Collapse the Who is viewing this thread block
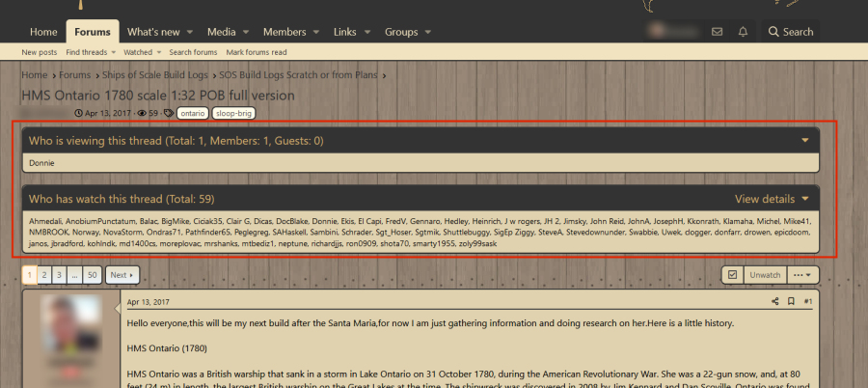The width and height of the screenshot is (868, 388). point(805,141)
